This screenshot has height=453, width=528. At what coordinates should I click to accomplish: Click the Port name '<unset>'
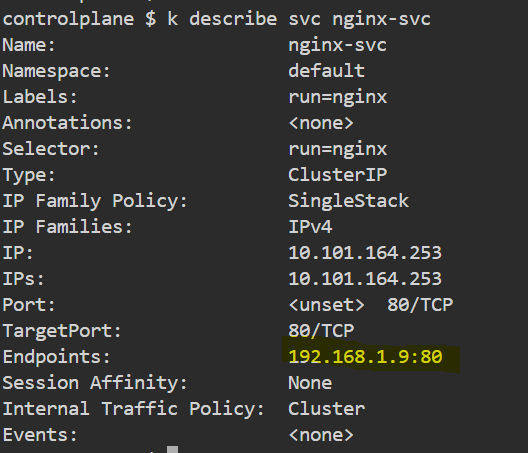click(x=326, y=305)
